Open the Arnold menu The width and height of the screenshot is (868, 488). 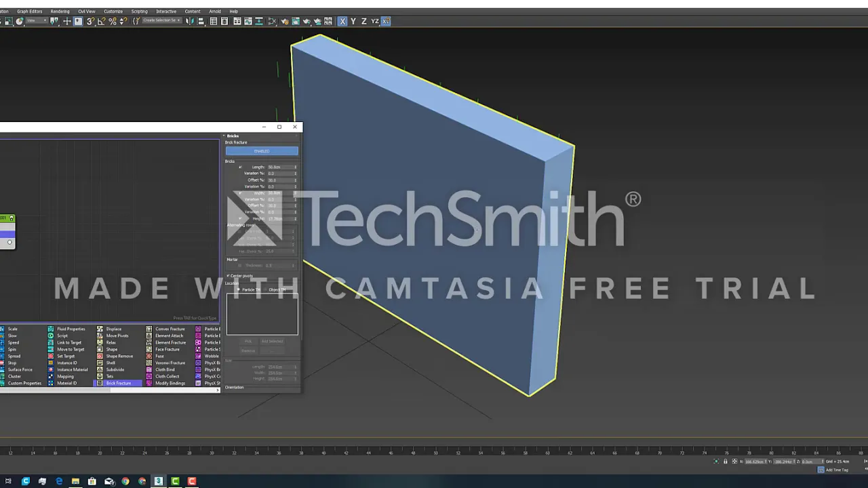point(215,12)
